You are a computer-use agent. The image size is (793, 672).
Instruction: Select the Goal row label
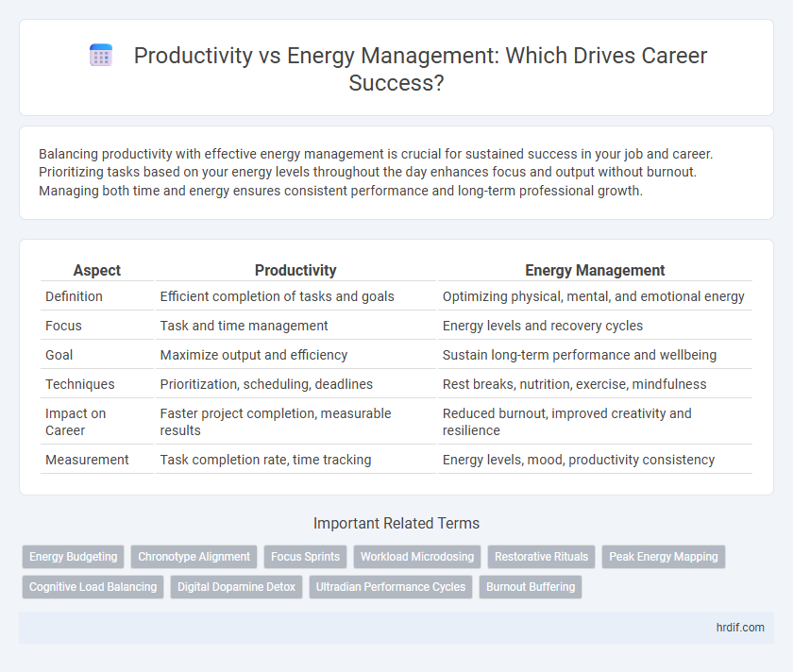point(59,355)
